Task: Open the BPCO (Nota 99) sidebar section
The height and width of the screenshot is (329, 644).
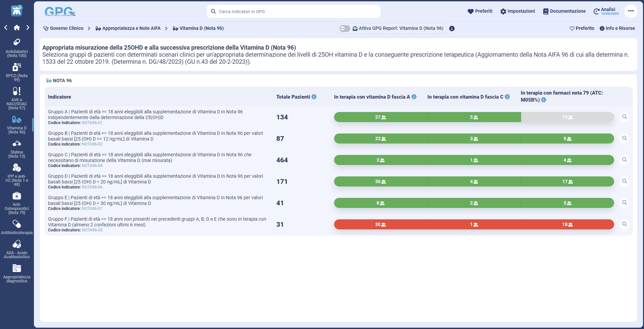Action: (x=16, y=67)
